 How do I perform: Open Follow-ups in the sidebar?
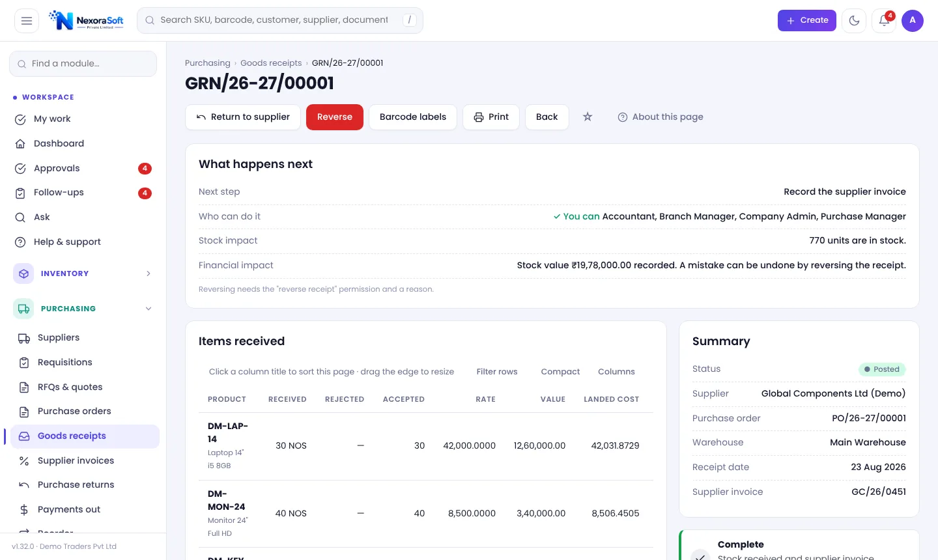click(x=83, y=193)
